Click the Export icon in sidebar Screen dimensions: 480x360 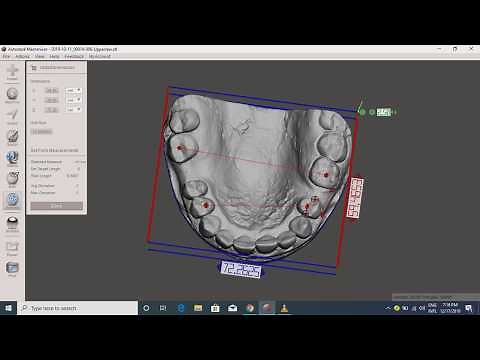(12, 248)
